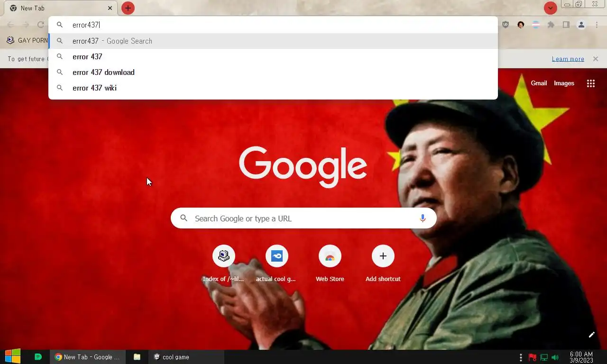Screen dimensions: 607x364
Task: Go forward with the forward arrow
Action: 26,25
